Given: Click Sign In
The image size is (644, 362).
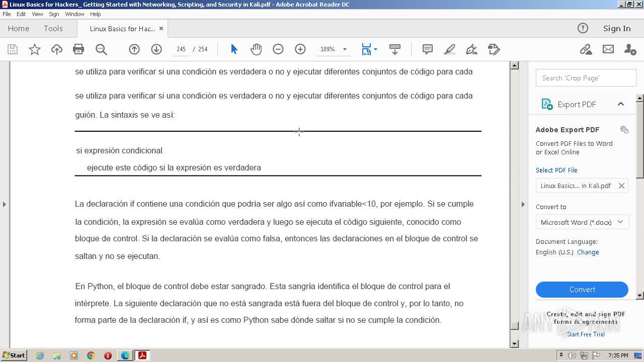Looking at the screenshot, I should pos(617,28).
